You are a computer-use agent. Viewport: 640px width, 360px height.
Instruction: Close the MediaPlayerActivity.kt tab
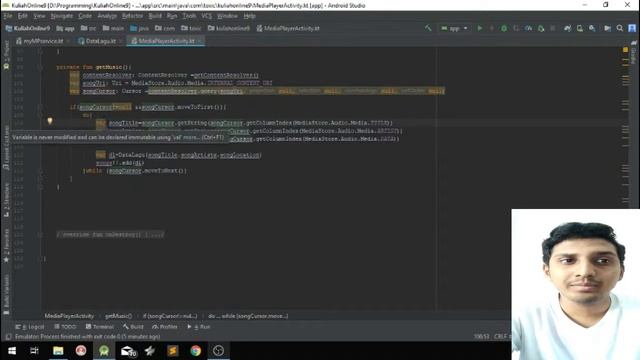click(x=200, y=41)
